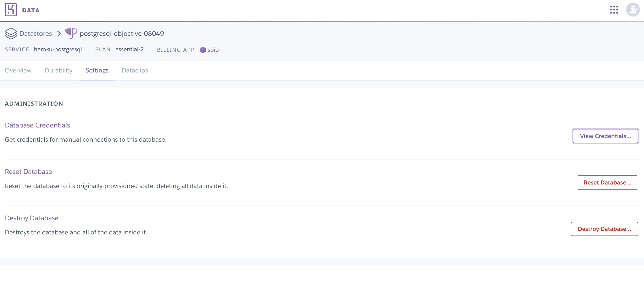Viewport: 644px width, 285px height.
Task: Click the Database Credentials heading
Action: tap(37, 125)
